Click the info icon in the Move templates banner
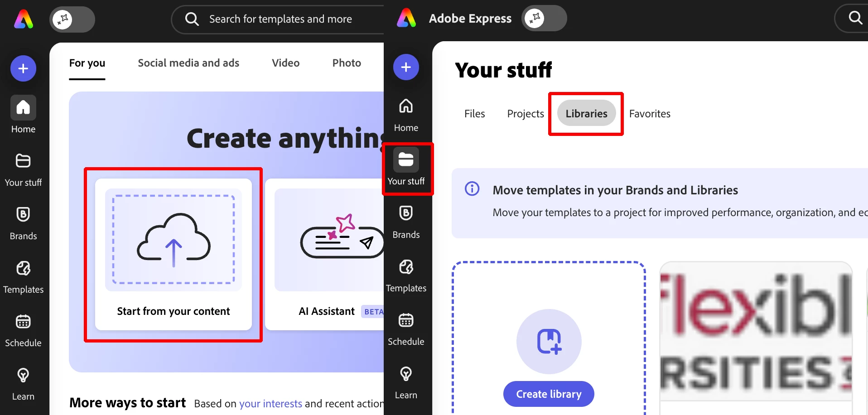 point(472,188)
